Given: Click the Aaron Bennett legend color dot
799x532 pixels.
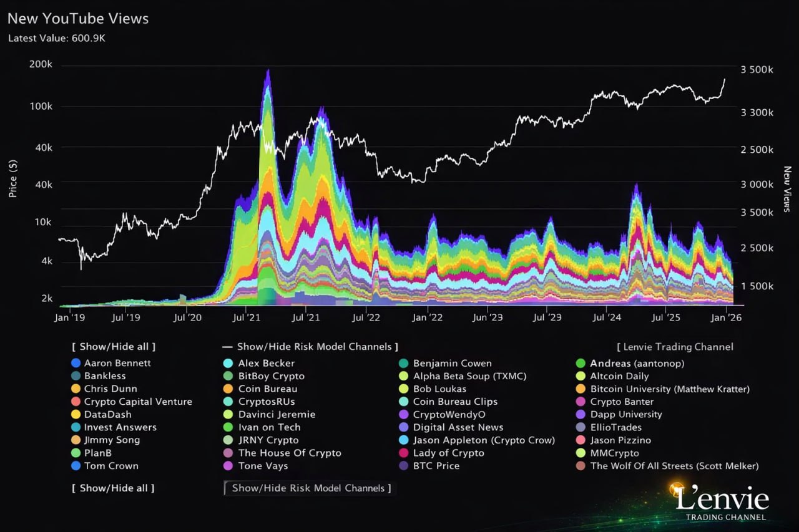Looking at the screenshot, I should [x=76, y=363].
